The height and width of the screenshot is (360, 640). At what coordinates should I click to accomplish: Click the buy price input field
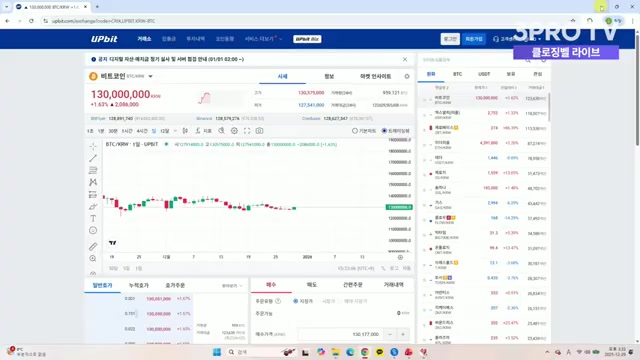point(340,334)
